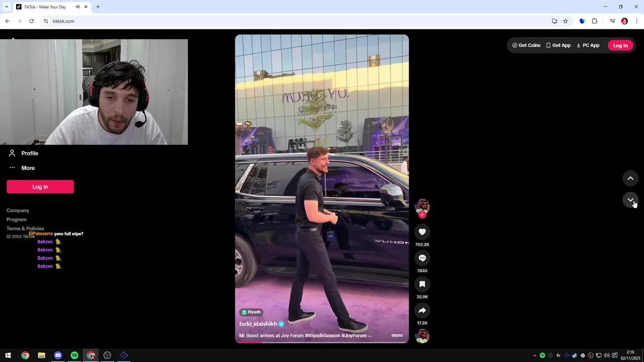Go back in the browser
Image resolution: width=644 pixels, height=362 pixels.
pos(7,21)
